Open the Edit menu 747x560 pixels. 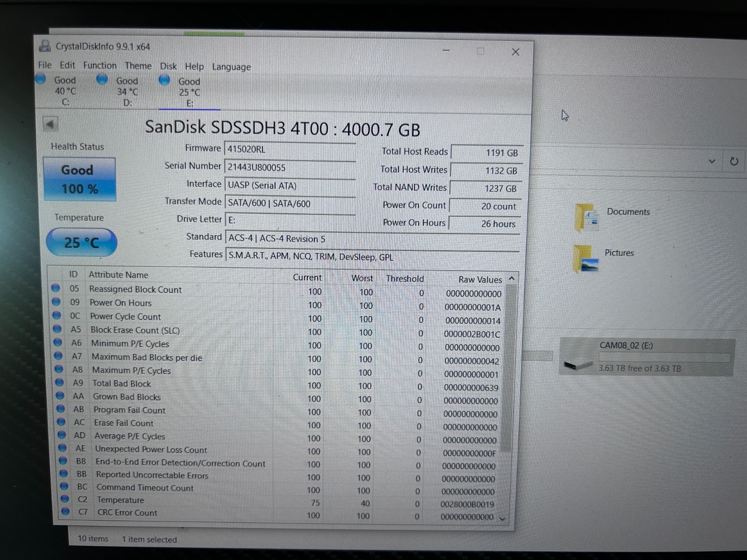click(67, 65)
